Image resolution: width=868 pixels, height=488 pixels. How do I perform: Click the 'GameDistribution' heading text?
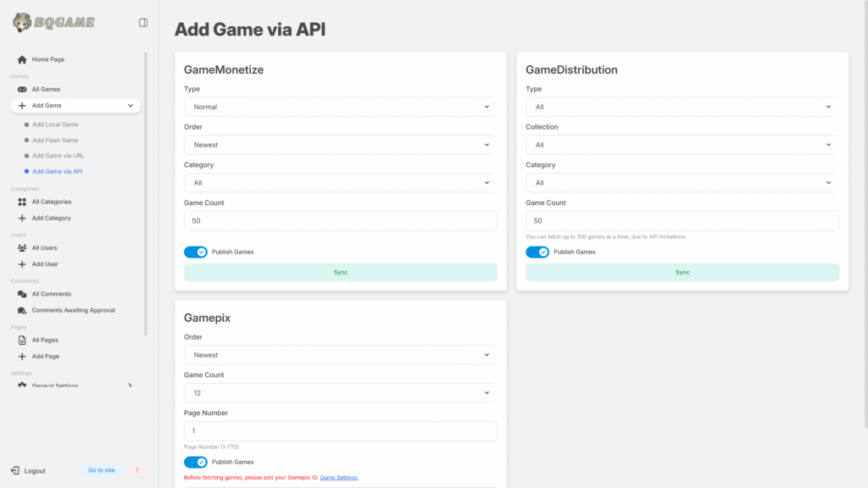click(x=571, y=69)
